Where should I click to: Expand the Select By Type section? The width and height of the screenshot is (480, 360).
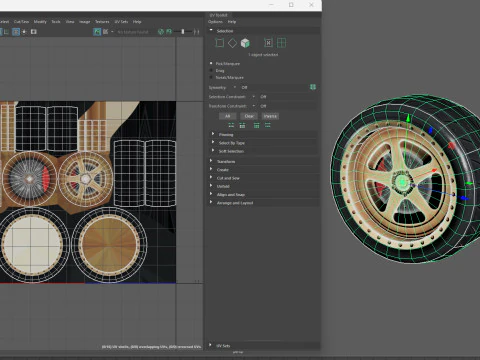click(x=213, y=142)
